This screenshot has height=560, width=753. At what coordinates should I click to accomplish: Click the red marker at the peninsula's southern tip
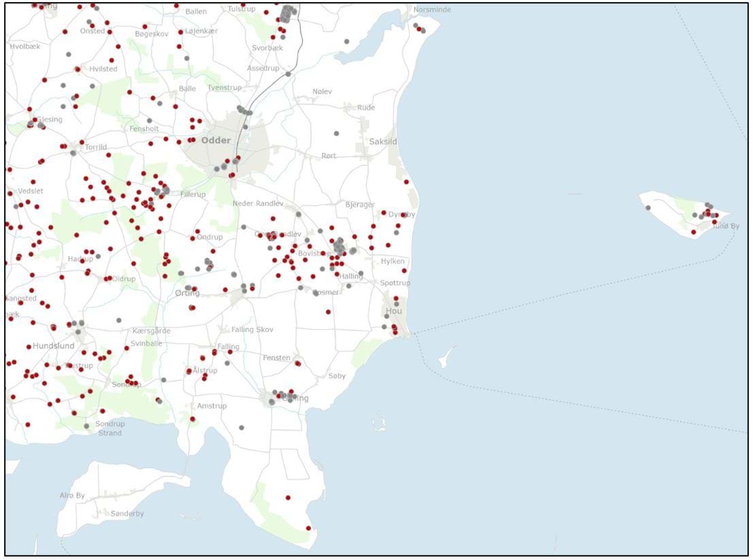click(x=308, y=528)
